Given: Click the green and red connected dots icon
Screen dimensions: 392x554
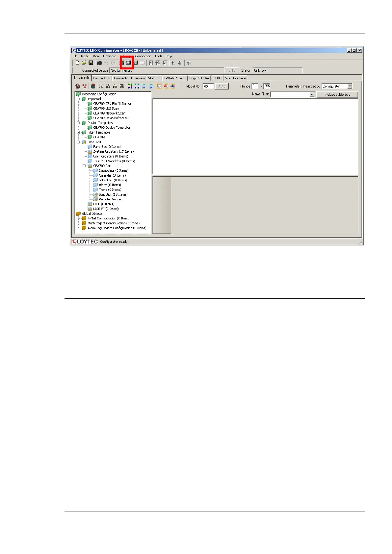Looking at the screenshot, I should (130, 86).
